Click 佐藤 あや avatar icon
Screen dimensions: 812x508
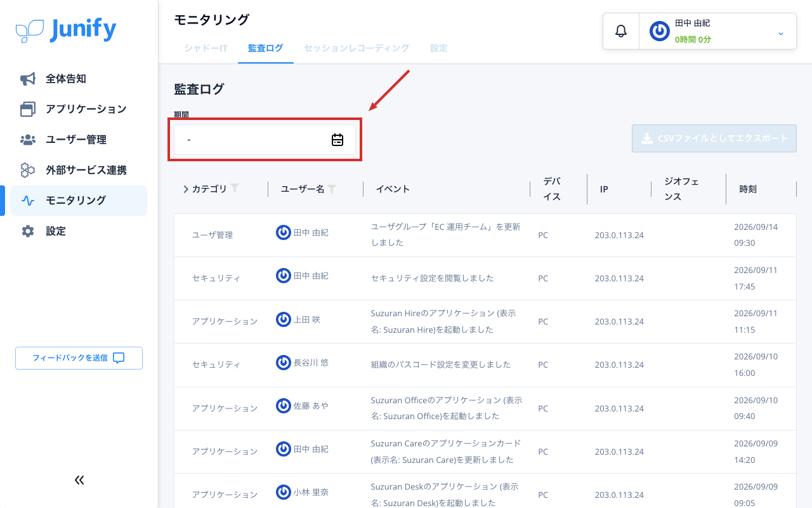[284, 406]
